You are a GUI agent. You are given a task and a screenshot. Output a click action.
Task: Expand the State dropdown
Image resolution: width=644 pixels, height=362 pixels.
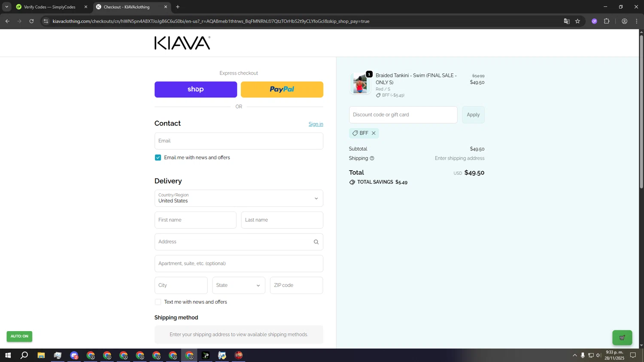(239, 285)
